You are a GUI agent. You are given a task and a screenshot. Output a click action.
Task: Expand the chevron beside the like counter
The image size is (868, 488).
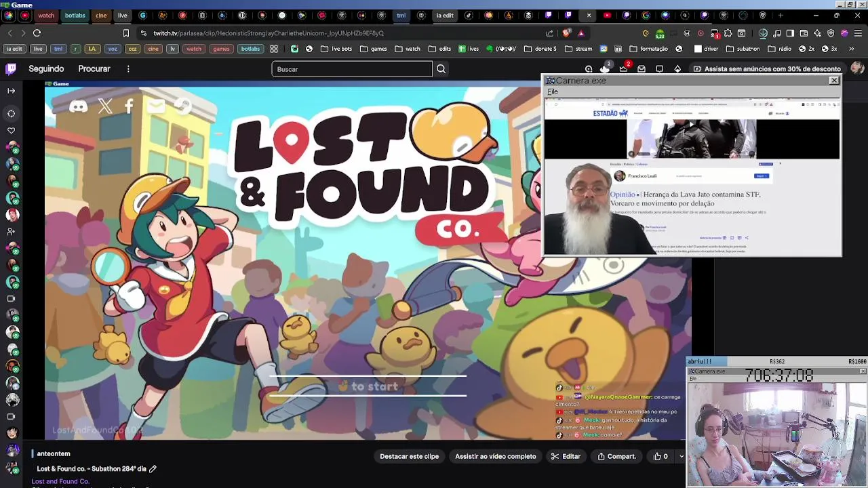pyautogui.click(x=680, y=456)
